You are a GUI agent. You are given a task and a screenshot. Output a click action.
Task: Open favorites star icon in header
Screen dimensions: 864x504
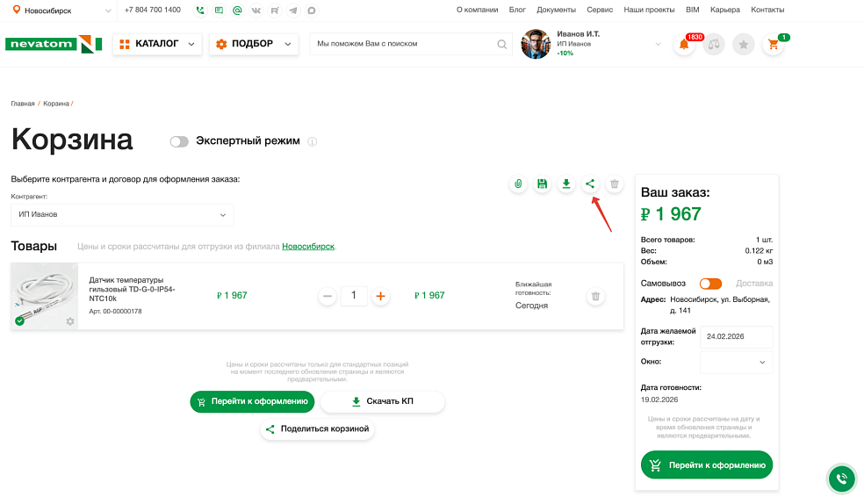[x=743, y=45]
